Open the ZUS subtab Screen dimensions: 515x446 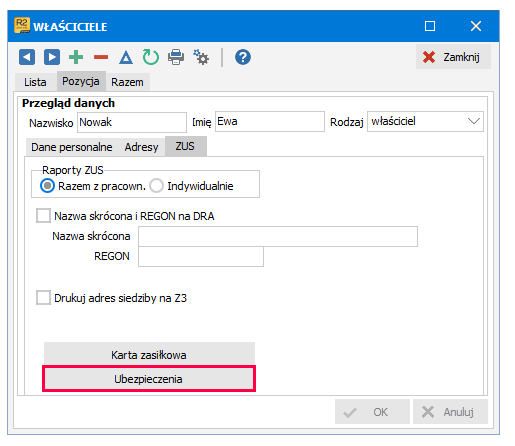[186, 146]
